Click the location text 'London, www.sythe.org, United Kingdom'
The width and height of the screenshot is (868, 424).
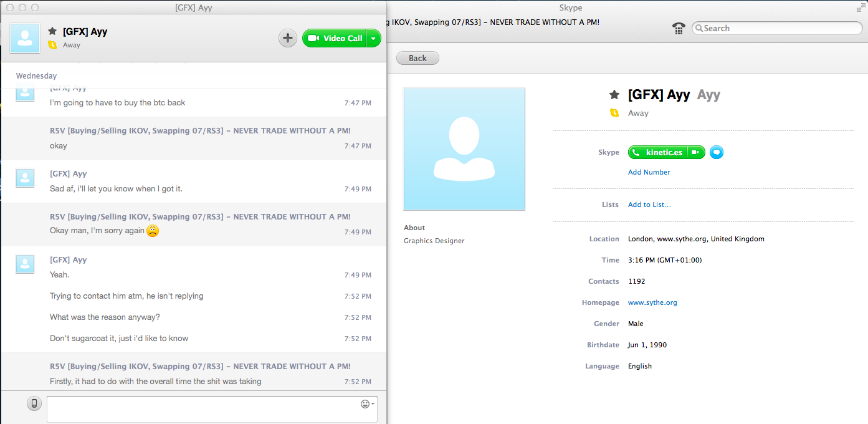click(x=696, y=239)
